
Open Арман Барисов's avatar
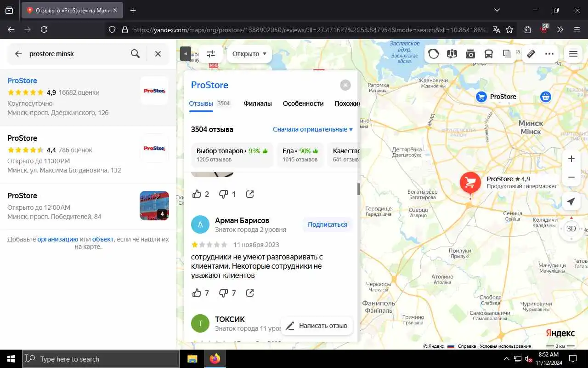[x=200, y=224]
